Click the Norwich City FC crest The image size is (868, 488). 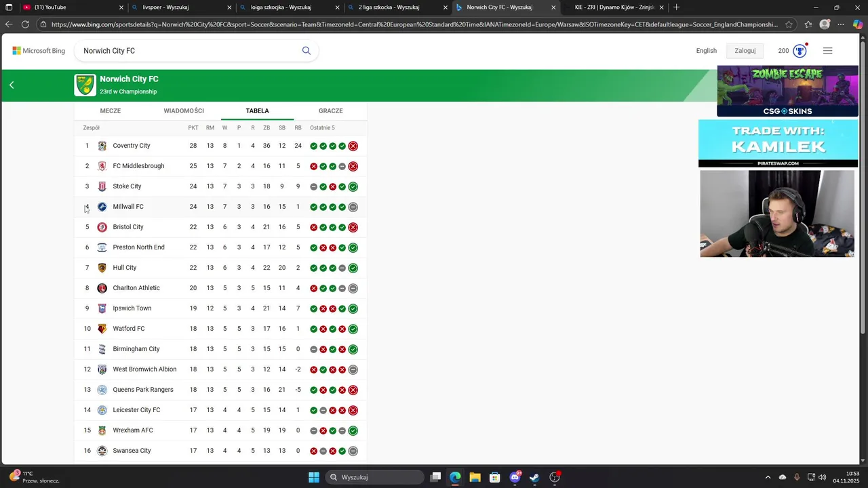pos(85,85)
